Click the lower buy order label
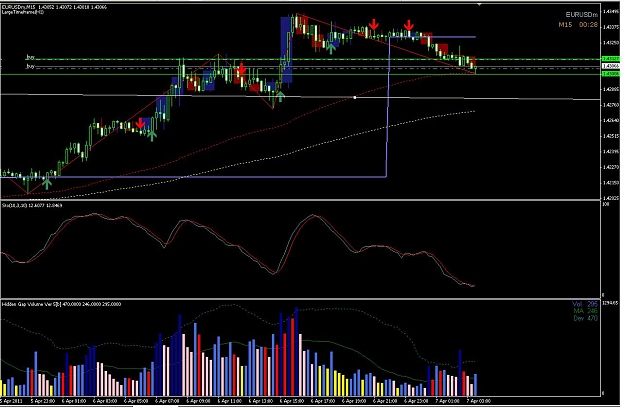Screen dimensions: 625x407 pos(30,66)
